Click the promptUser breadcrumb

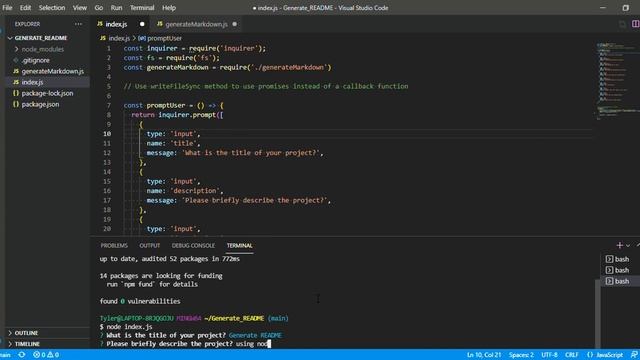coord(164,38)
